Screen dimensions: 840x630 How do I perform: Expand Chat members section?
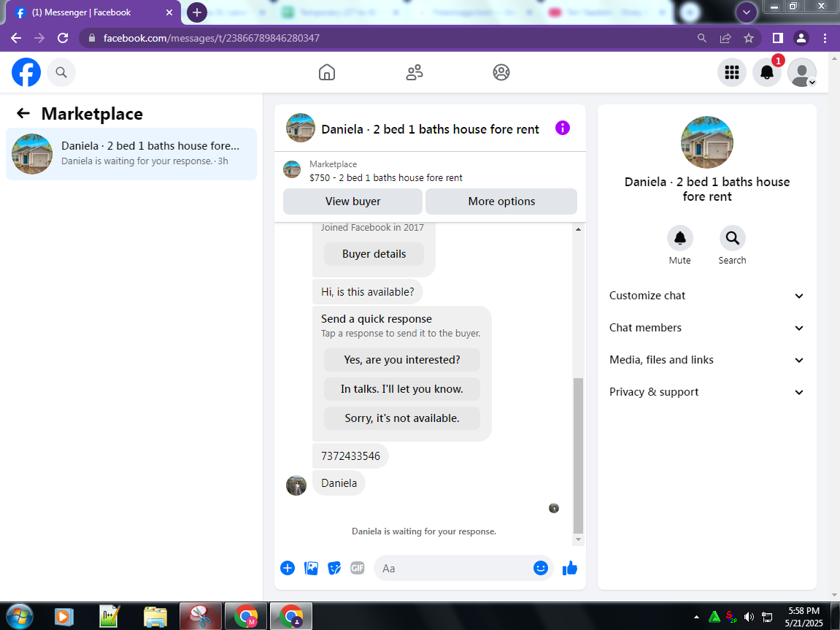[707, 328]
